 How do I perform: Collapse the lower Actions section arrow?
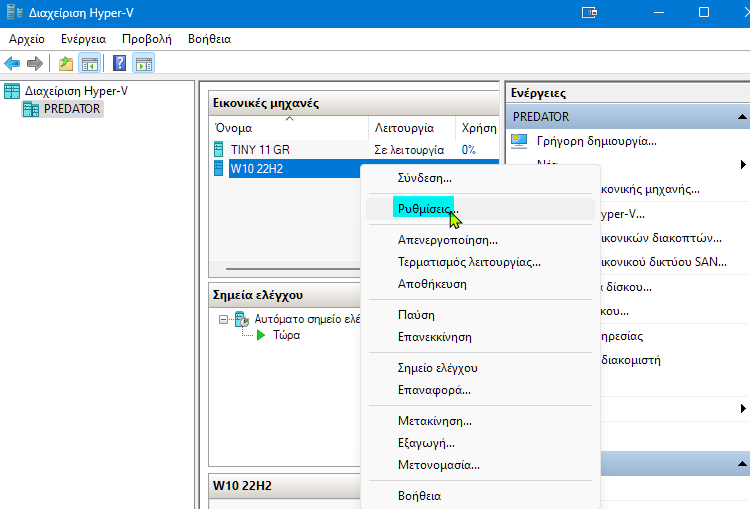point(742,464)
